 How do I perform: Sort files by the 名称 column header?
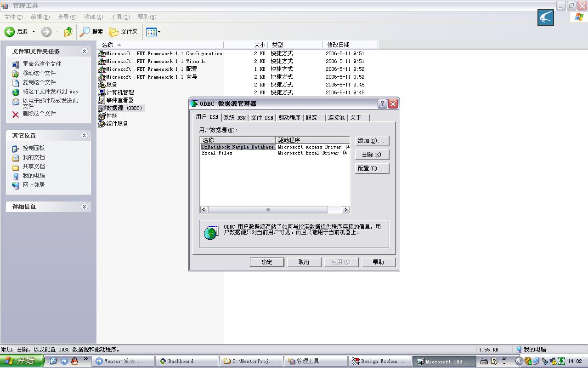pyautogui.click(x=160, y=45)
